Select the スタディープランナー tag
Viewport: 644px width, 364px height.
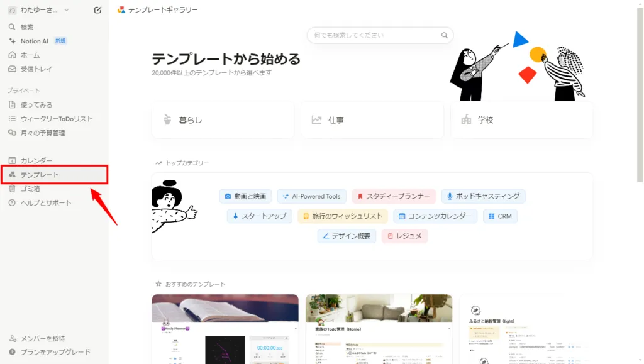(x=394, y=196)
